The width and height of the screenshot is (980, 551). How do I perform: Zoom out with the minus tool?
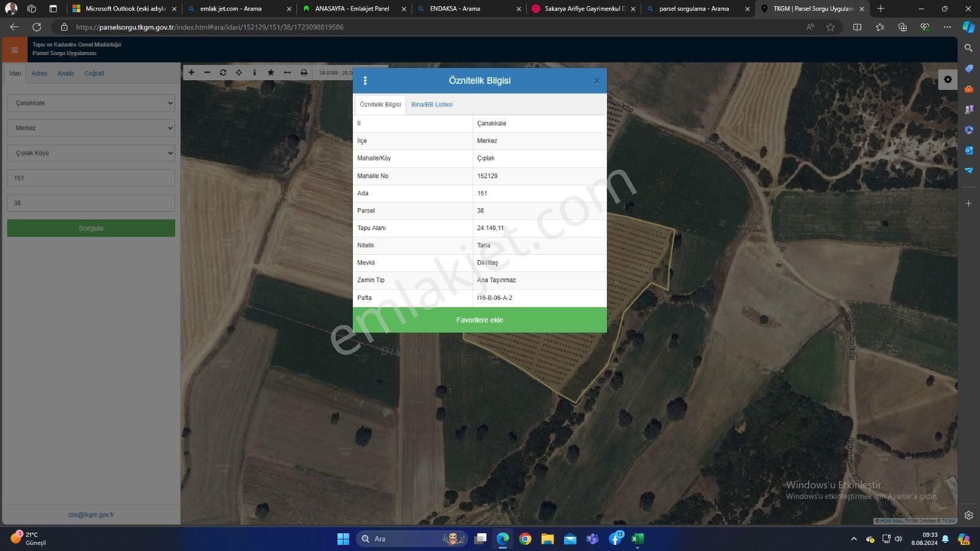tap(207, 72)
